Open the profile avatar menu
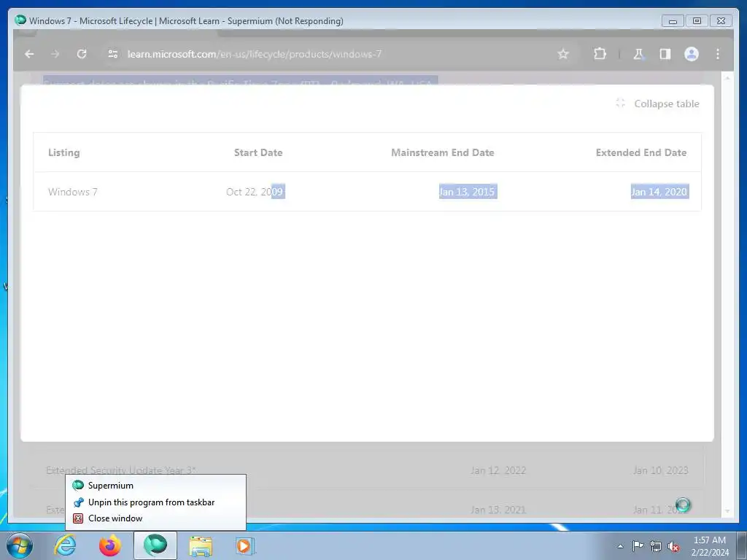This screenshot has width=747, height=560. (x=692, y=54)
